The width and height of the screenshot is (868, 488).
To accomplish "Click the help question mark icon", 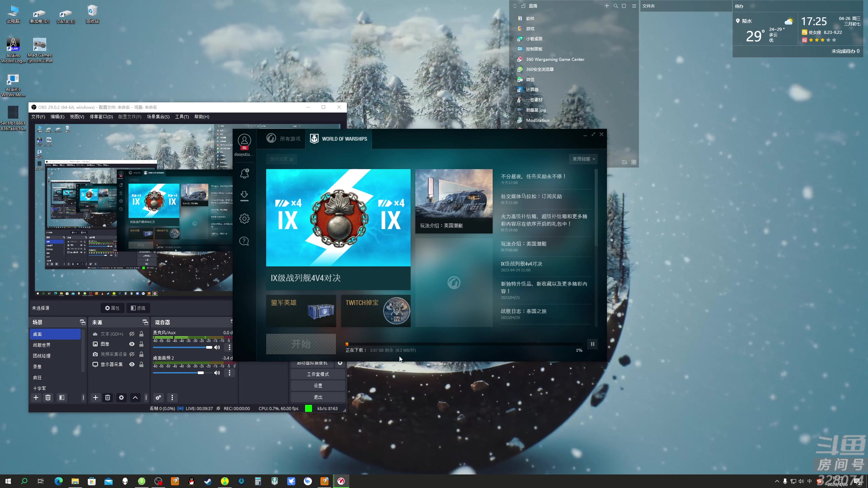I will (x=244, y=241).
